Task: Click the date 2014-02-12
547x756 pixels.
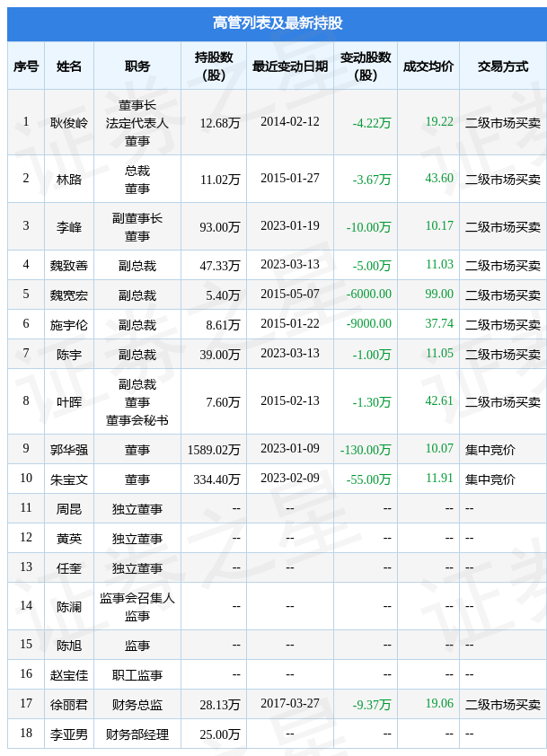Action: [x=290, y=121]
